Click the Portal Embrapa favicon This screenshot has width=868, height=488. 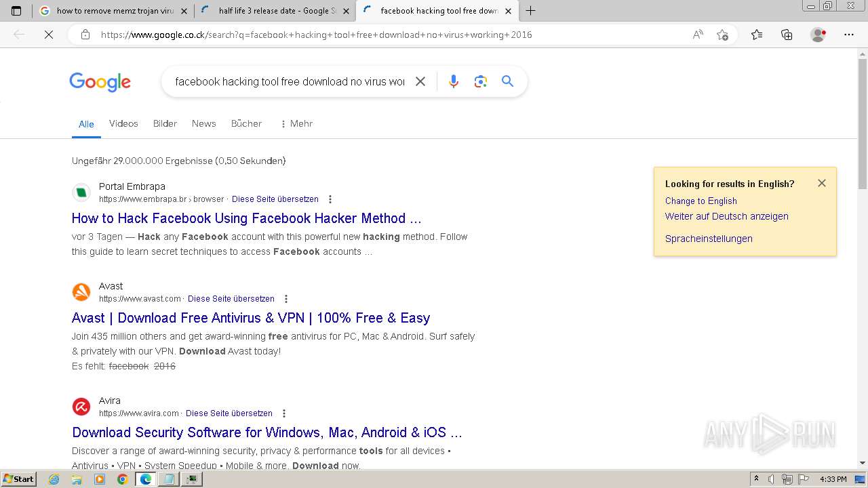[81, 192]
